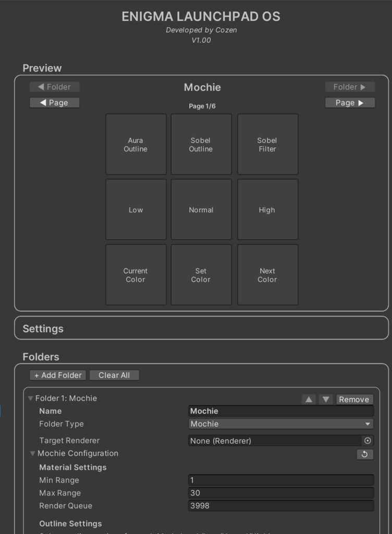Edit the Max Range field
This screenshot has width=392, height=534.
tap(281, 493)
